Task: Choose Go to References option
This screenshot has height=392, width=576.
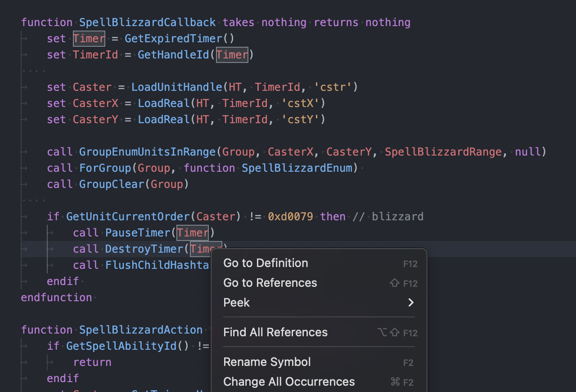Action: coord(270,283)
